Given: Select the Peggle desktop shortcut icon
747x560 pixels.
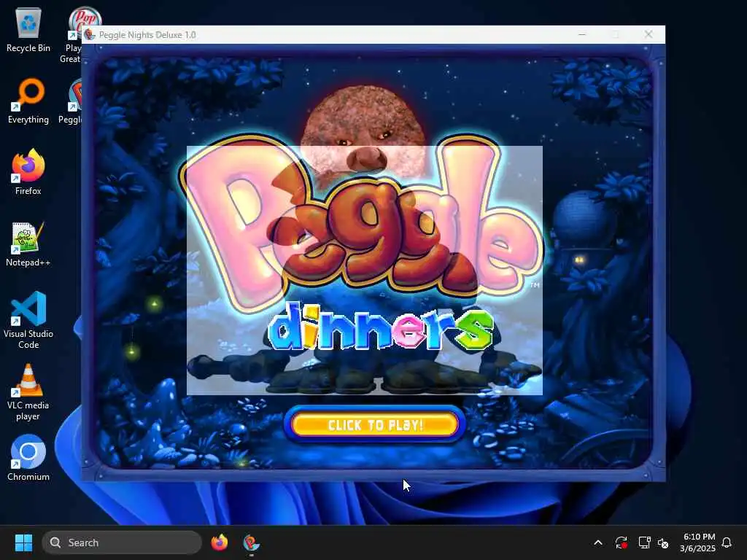Looking at the screenshot, I should coord(71,101).
